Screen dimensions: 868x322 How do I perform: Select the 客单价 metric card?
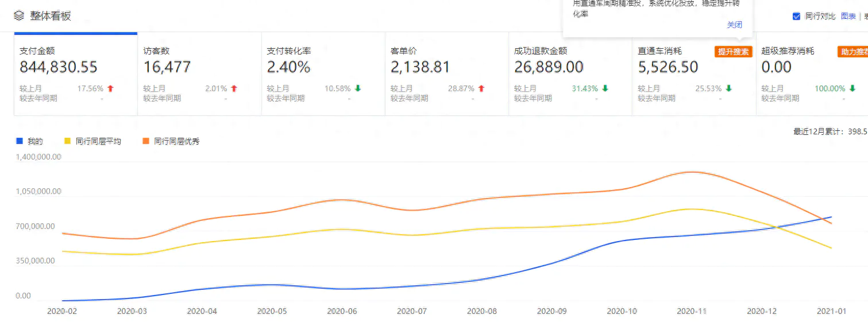pos(446,75)
